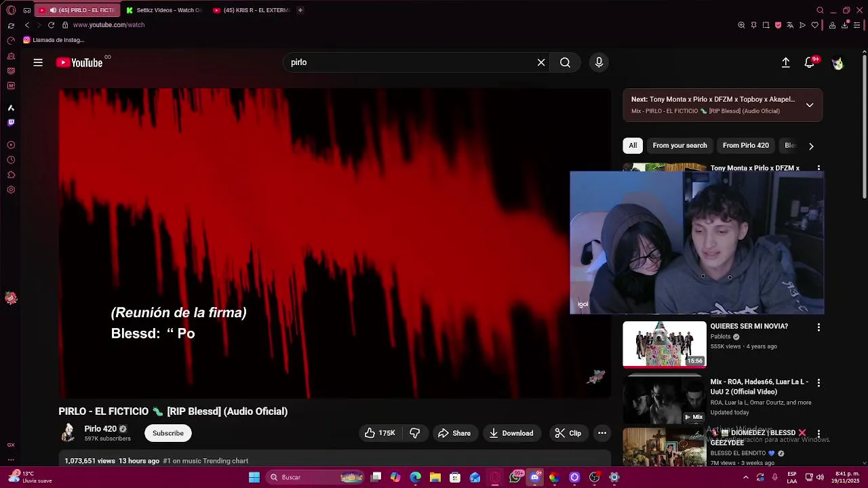Translate the page with the translate icon
This screenshot has height=488, width=868.
[790, 25]
